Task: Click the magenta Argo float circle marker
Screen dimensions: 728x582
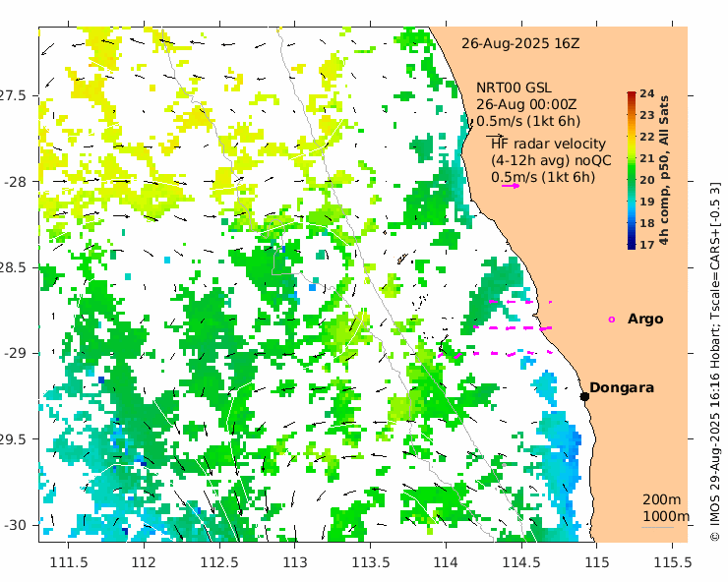Action: tap(612, 320)
